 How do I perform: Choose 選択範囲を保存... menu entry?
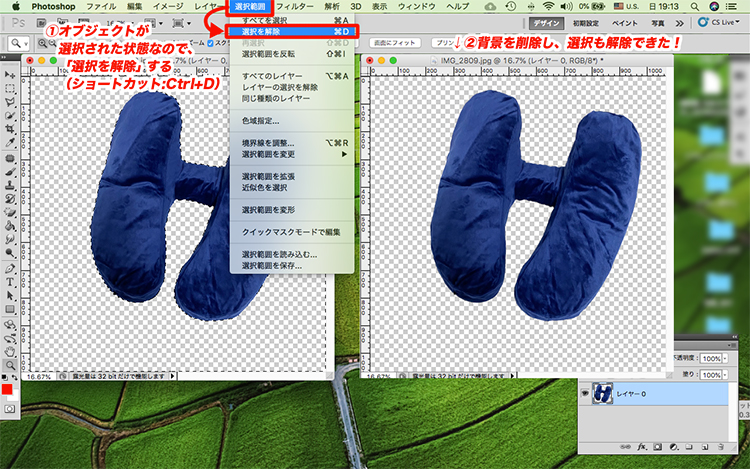coord(292,265)
